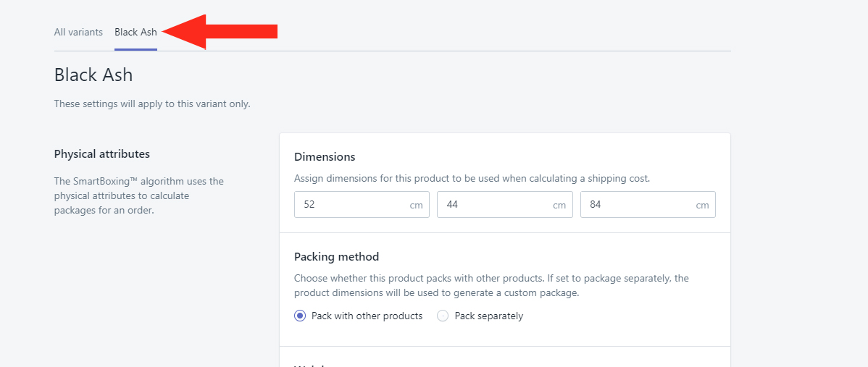
Task: Click the cm unit in the 44 field
Action: (x=559, y=206)
